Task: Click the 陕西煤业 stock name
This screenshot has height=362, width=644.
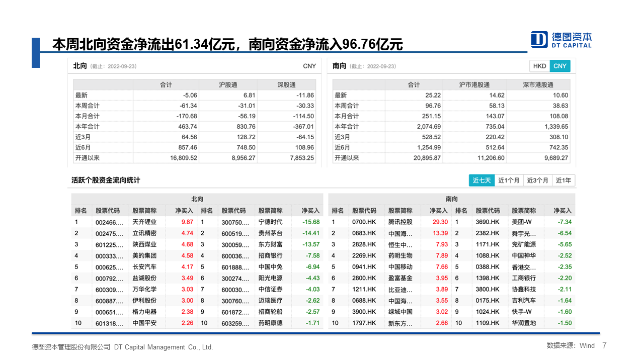Action: tap(144, 244)
